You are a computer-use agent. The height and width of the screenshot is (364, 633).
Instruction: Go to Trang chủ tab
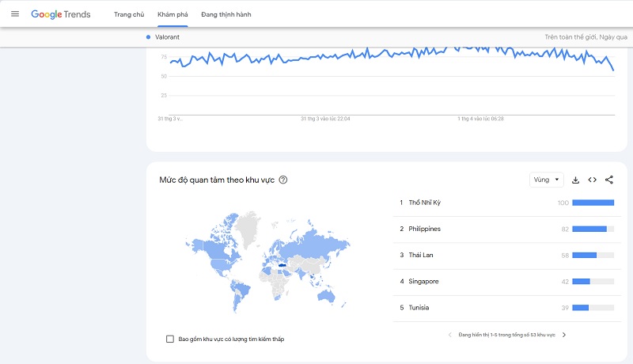click(x=129, y=14)
